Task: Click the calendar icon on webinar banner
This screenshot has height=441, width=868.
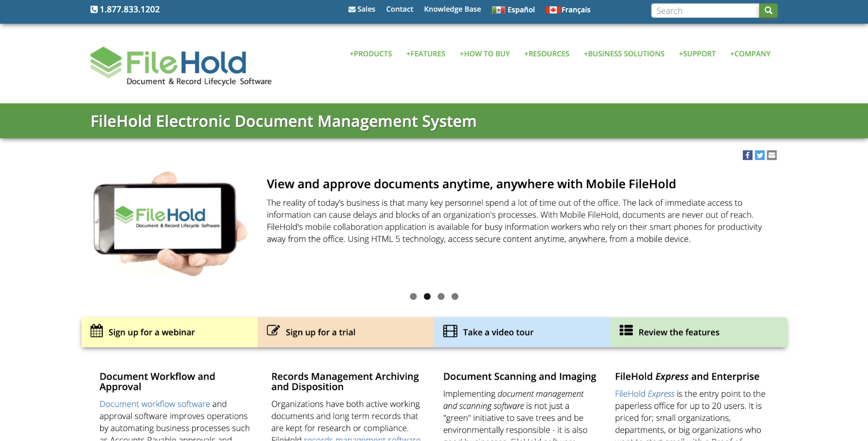Action: pyautogui.click(x=96, y=331)
